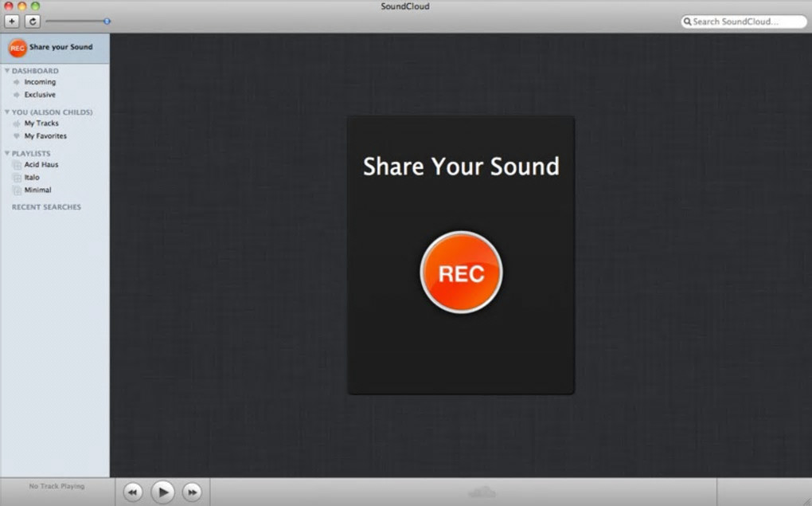Screen dimensions: 812x506
Task: Open the Acid Haus playlist
Action: pyautogui.click(x=41, y=164)
